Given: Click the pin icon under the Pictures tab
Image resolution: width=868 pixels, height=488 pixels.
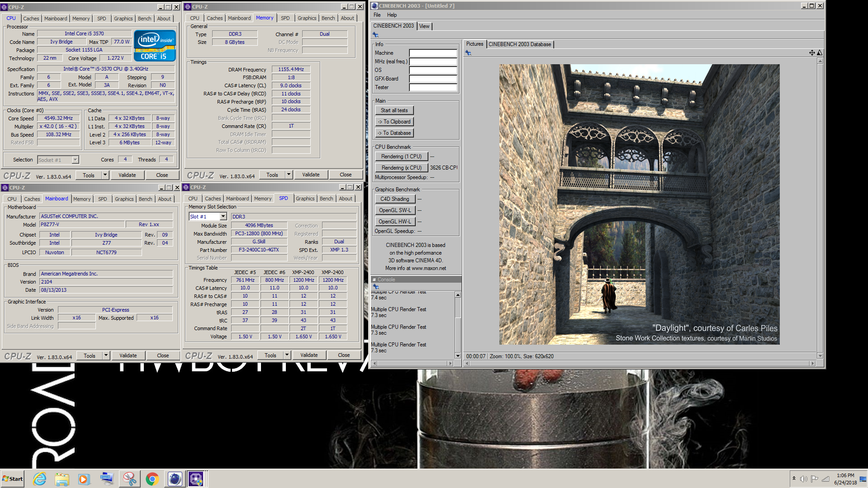Looking at the screenshot, I should (468, 53).
